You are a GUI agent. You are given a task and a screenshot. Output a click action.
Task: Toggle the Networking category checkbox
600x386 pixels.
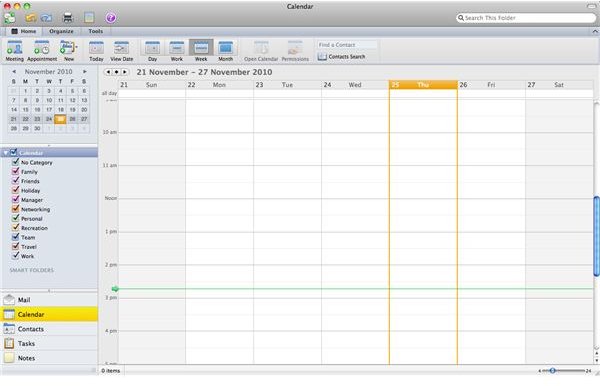click(15, 208)
